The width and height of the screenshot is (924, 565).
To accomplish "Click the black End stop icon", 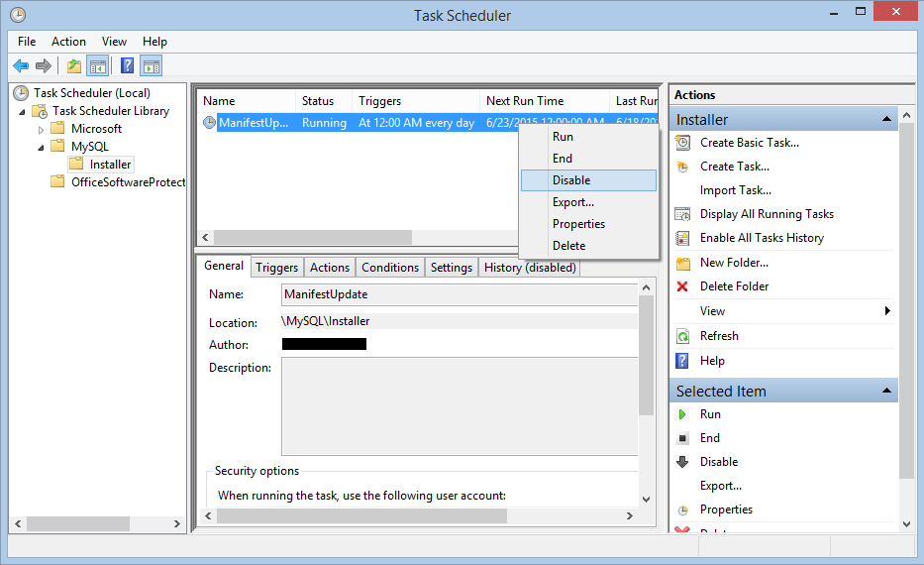I will (682, 438).
